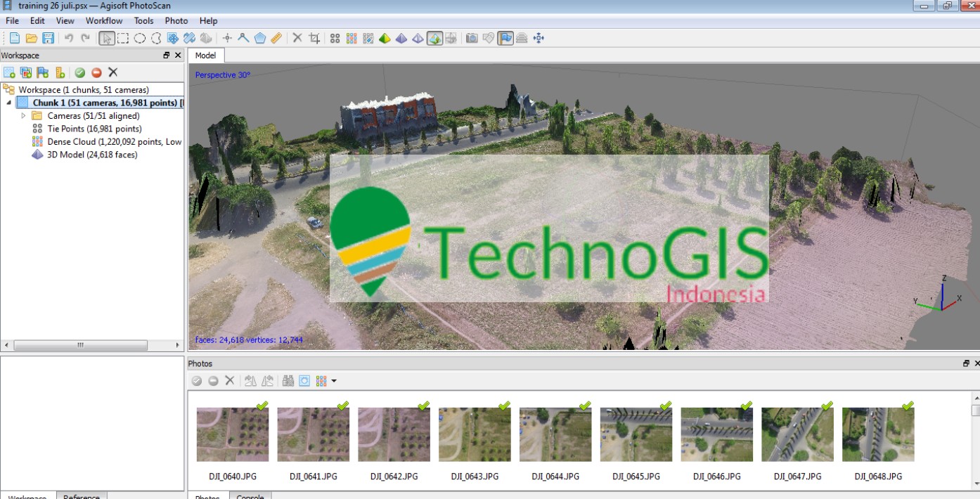Choose the Rectangle Selection tool

(123, 38)
